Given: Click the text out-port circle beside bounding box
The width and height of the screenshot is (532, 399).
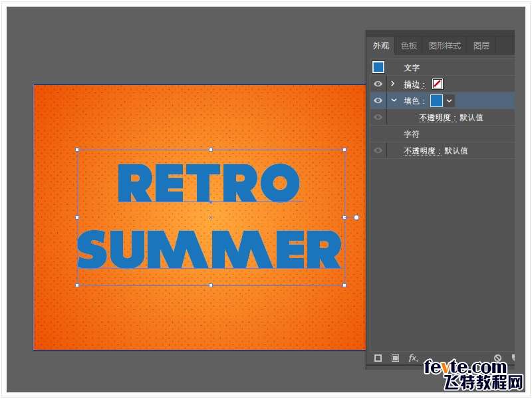Looking at the screenshot, I should [356, 217].
